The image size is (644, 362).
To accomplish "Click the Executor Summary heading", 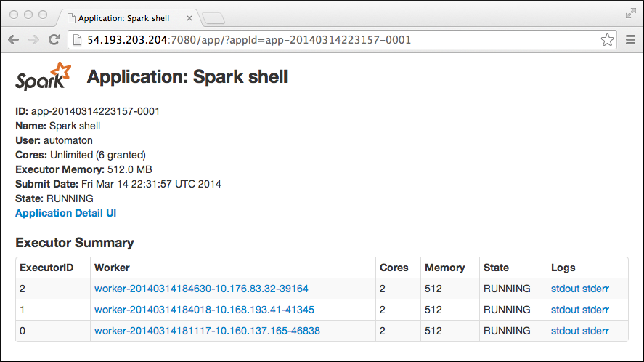I will click(75, 243).
